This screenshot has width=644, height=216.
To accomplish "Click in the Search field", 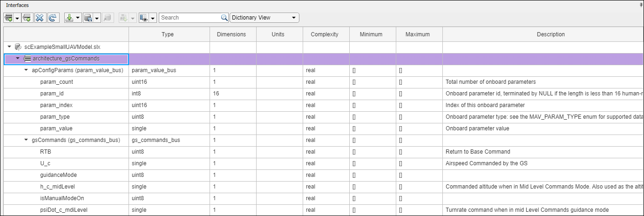I will point(189,18).
